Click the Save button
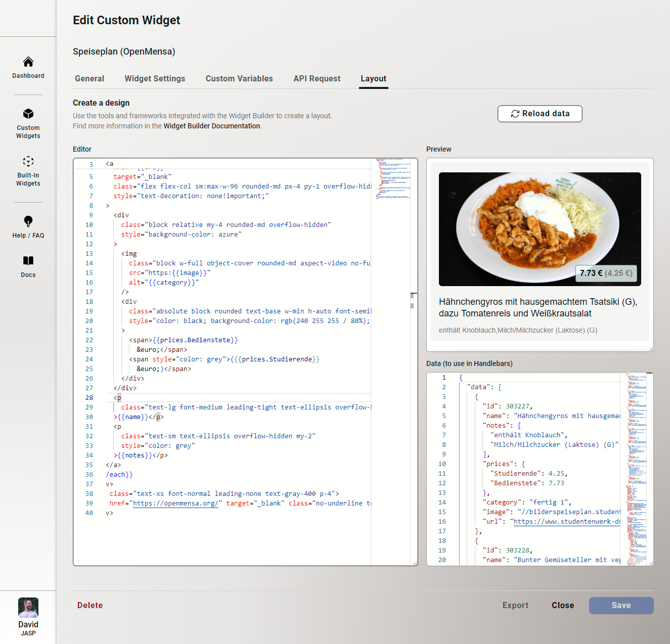 click(621, 605)
